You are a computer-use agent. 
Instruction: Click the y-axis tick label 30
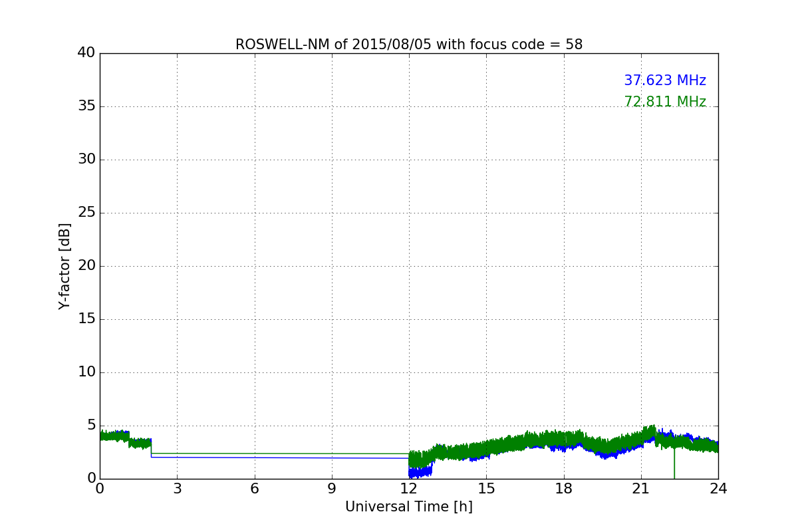coord(86,160)
